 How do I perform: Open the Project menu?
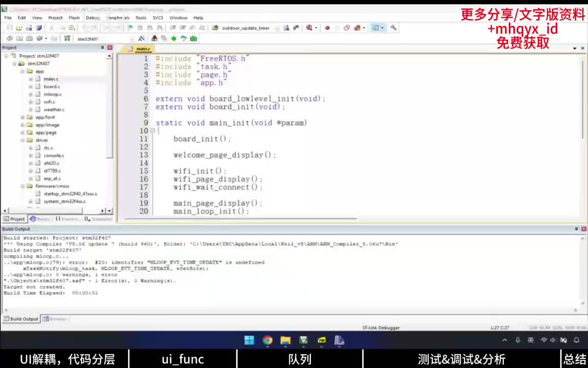pyautogui.click(x=55, y=18)
